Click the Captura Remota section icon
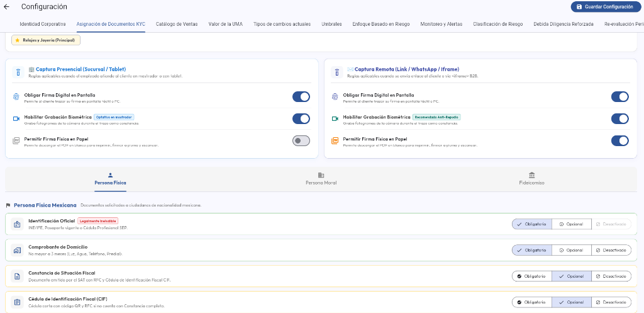 point(337,72)
